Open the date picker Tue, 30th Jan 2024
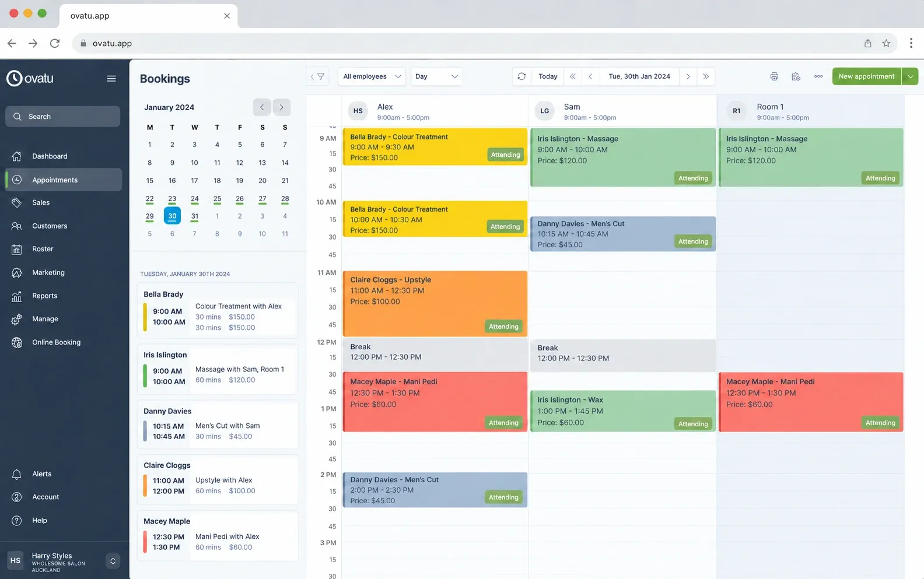924x579 pixels. click(639, 76)
